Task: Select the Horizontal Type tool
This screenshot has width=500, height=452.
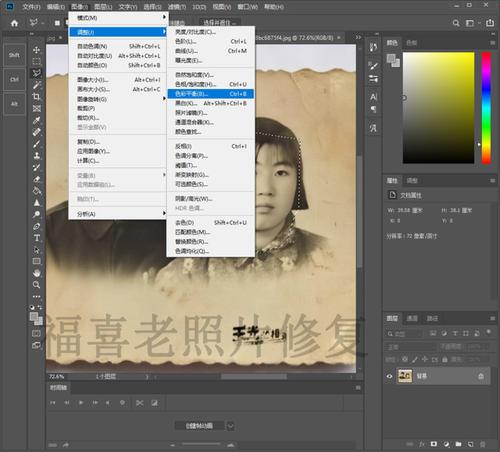Action: pos(36,238)
